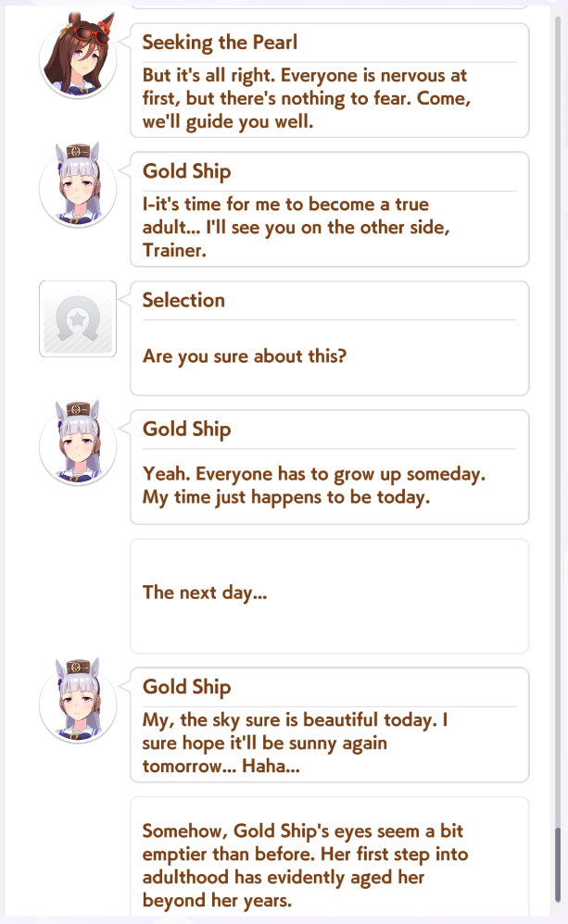Click Gold Ship's portrait beside the "true adult" line

point(78,190)
